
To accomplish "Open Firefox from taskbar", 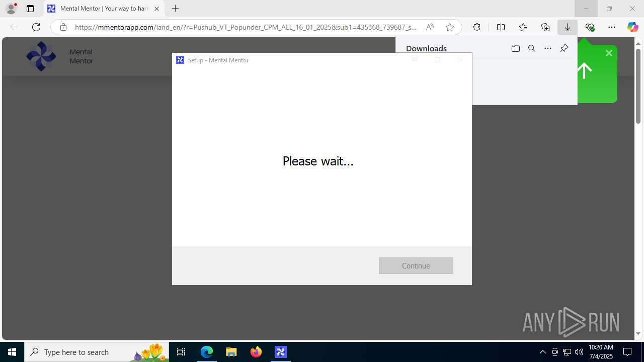I will [256, 352].
